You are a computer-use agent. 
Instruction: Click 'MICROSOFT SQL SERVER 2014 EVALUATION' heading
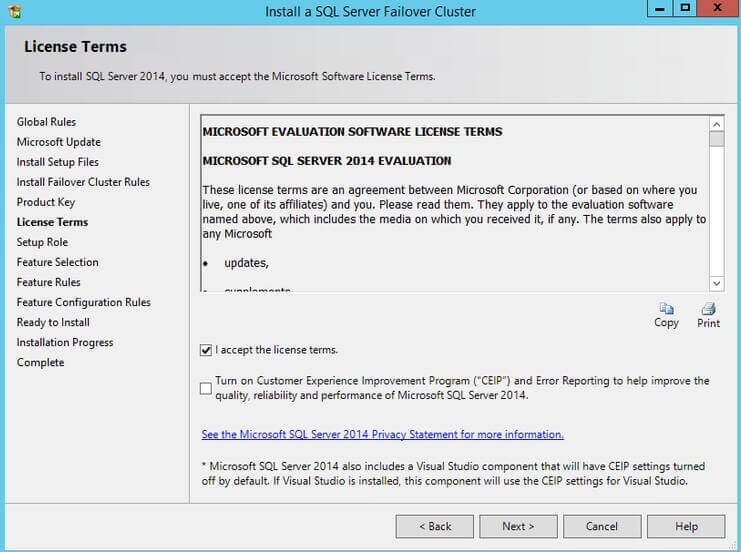pos(327,161)
